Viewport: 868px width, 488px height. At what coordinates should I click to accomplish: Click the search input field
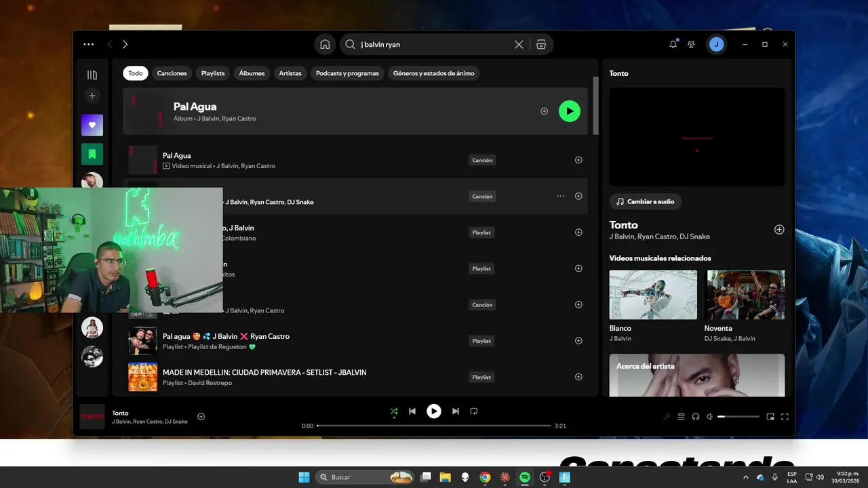[434, 44]
